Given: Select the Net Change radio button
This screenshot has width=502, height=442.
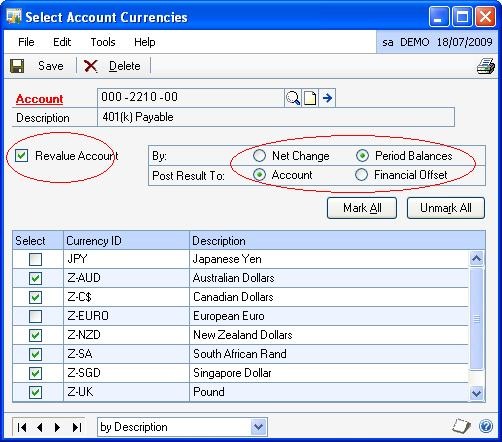Looking at the screenshot, I should click(259, 156).
